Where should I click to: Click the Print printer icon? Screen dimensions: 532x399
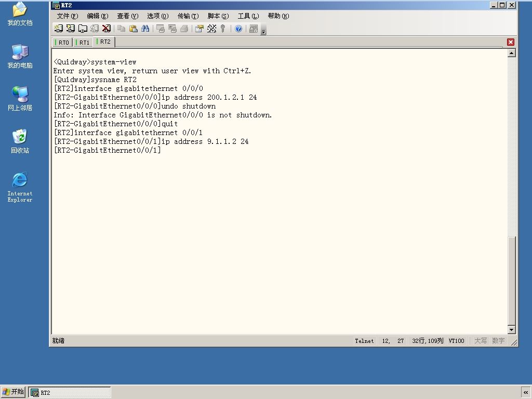coord(184,29)
